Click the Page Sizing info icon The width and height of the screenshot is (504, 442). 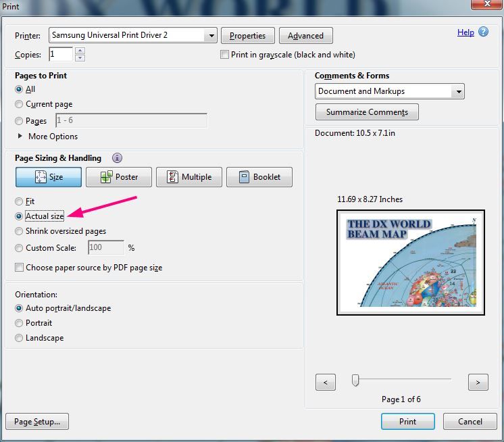point(117,158)
